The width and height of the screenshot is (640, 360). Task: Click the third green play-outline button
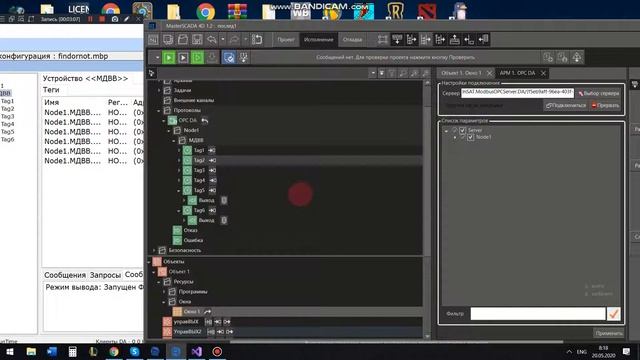point(197,58)
